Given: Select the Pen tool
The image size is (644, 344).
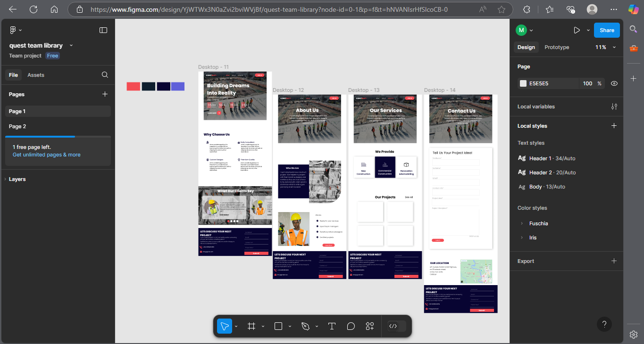Looking at the screenshot, I should (305, 326).
